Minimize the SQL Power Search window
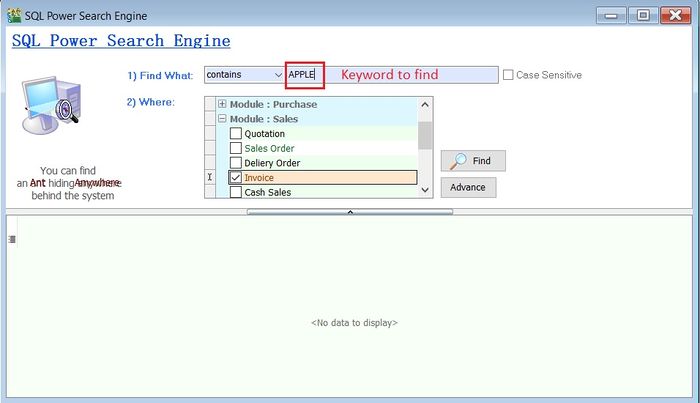700x403 pixels. [614, 14]
